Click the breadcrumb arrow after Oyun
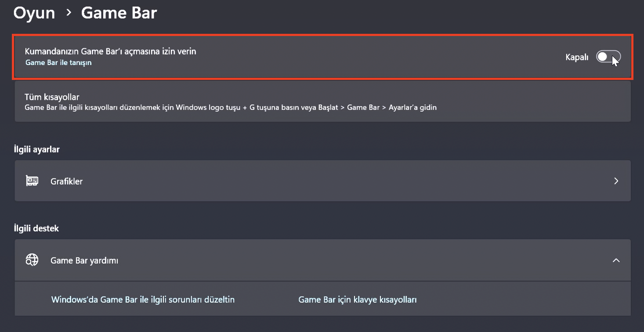 [69, 13]
